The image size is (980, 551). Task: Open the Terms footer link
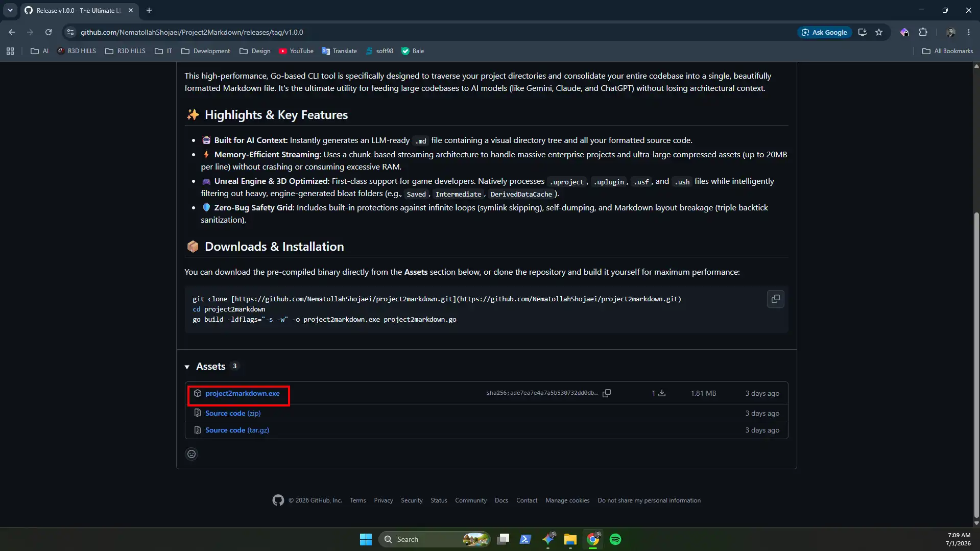pos(357,500)
